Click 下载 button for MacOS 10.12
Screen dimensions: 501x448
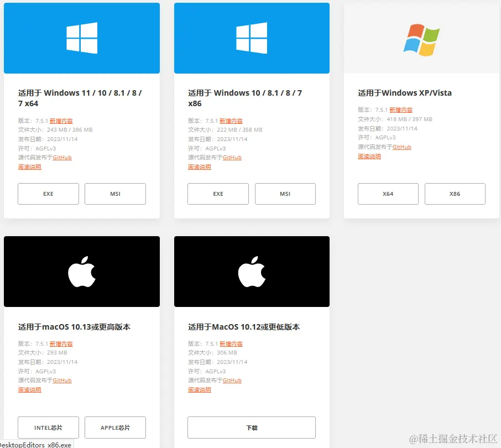(x=252, y=428)
